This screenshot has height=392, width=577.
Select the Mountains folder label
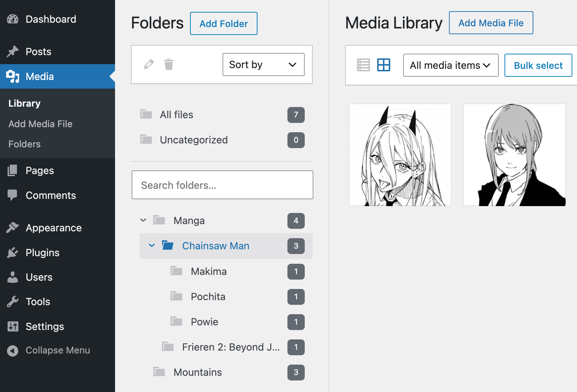198,372
